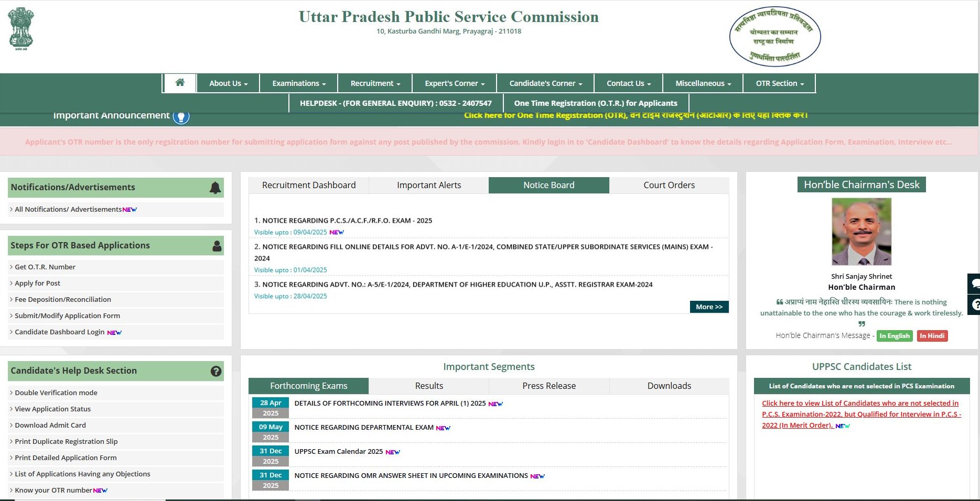This screenshot has height=501, width=980.
Task: Expand the OTR Section menu
Action: pyautogui.click(x=779, y=83)
